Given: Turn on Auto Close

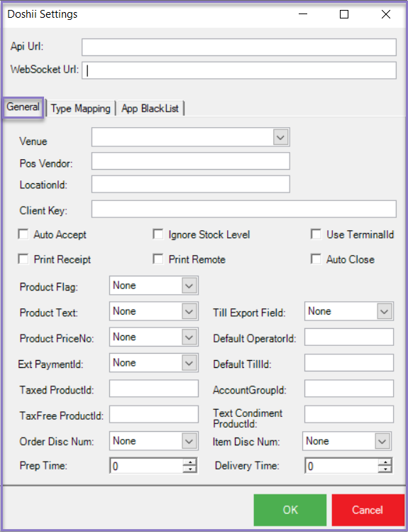Looking at the screenshot, I should 316,259.
